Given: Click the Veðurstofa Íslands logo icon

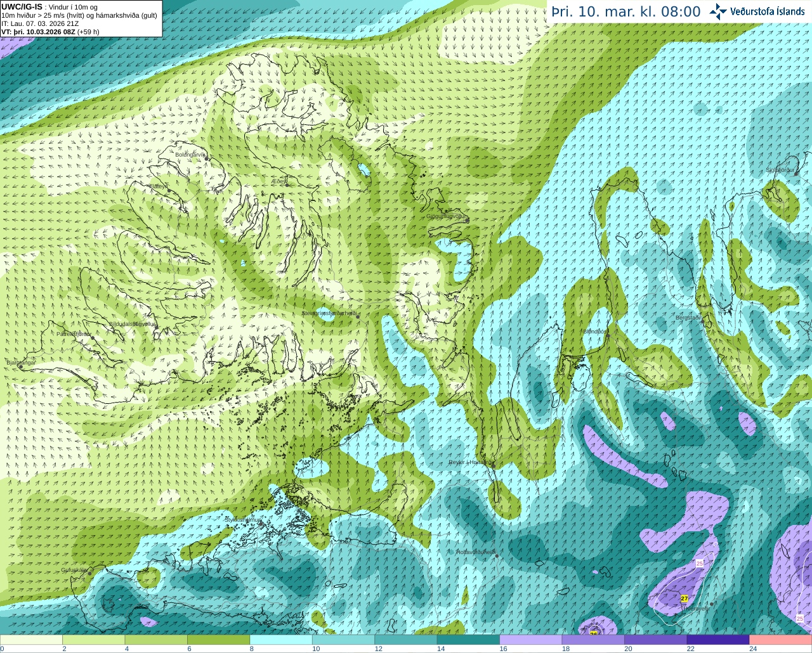Looking at the screenshot, I should [x=718, y=11].
